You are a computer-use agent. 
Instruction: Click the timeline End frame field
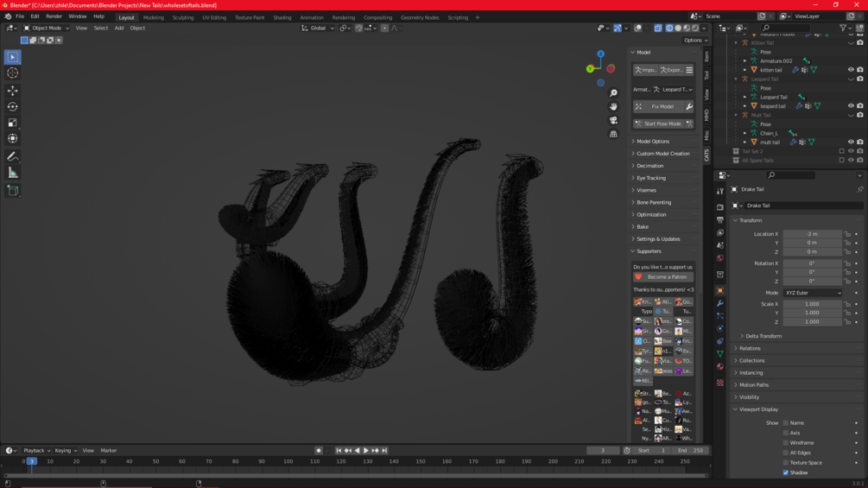(690, 450)
